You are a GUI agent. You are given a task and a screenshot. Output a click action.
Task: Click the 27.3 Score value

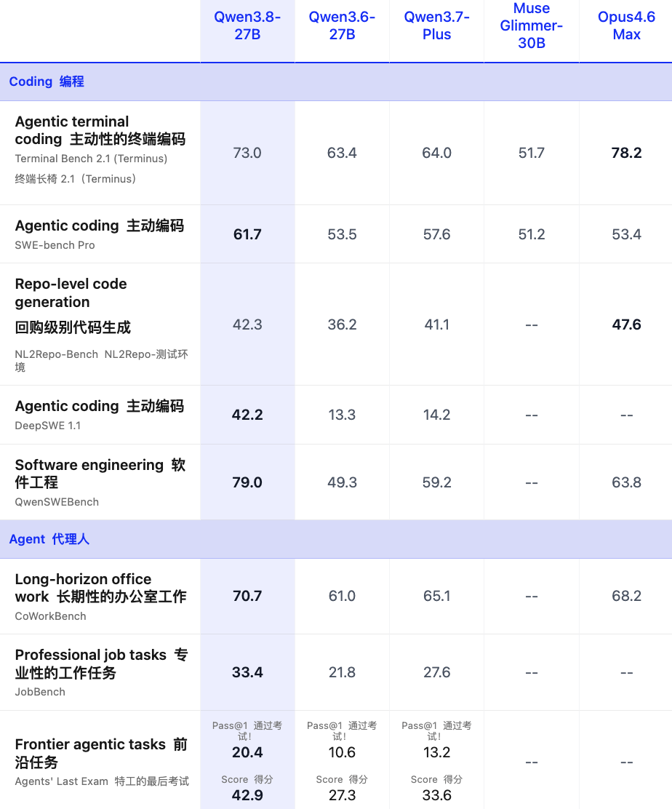coord(342,795)
